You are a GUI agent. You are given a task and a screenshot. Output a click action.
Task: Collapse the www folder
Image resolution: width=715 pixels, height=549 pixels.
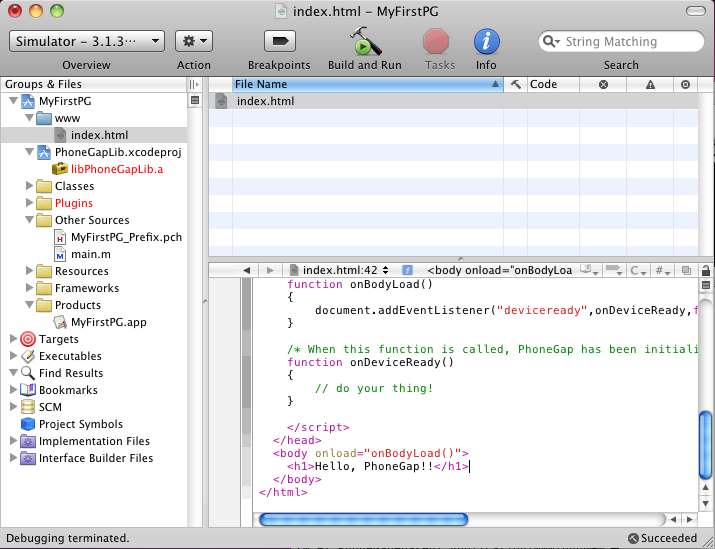30,118
